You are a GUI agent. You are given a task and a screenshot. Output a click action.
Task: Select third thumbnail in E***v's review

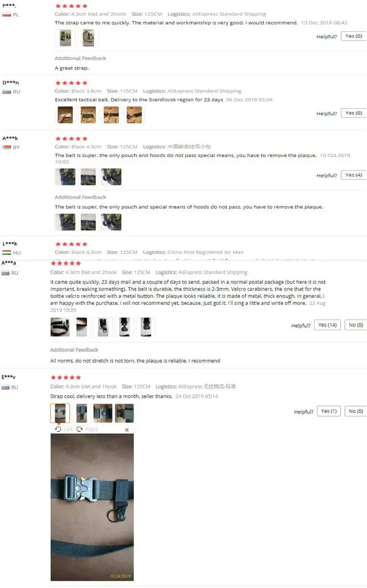103,413
